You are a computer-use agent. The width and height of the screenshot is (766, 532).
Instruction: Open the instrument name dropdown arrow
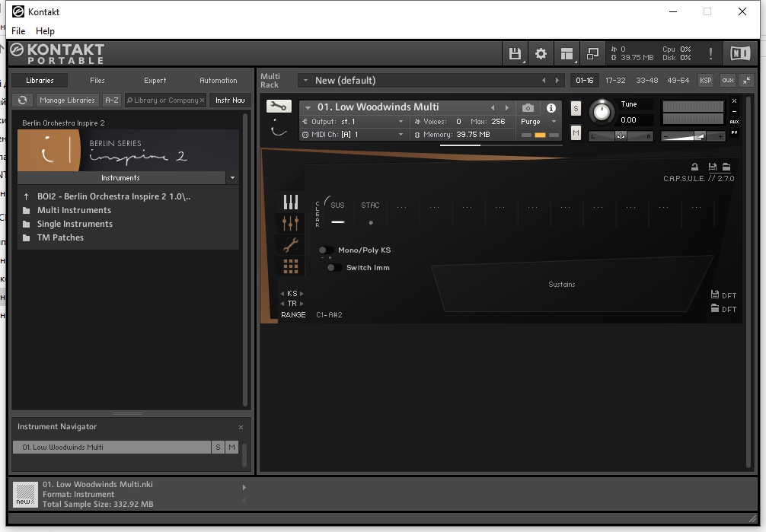pyautogui.click(x=308, y=107)
